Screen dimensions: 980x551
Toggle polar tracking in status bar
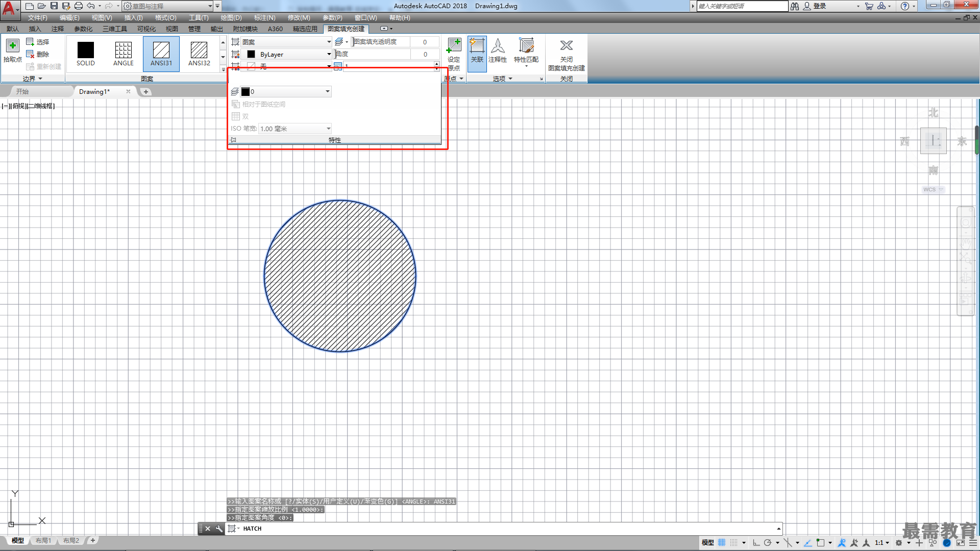pyautogui.click(x=768, y=543)
